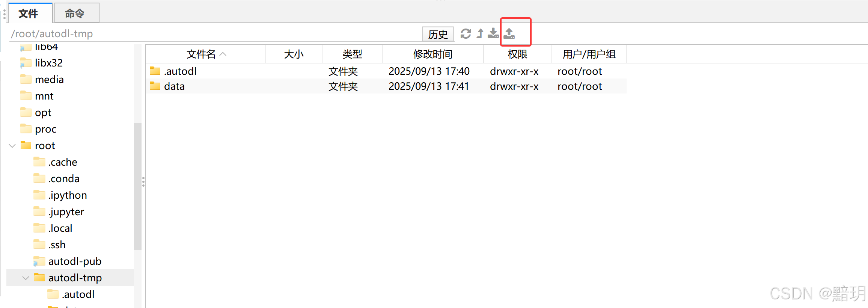Toggle sort arrow on 文件名 column
Image resolution: width=868 pixels, height=308 pixels.
click(223, 54)
